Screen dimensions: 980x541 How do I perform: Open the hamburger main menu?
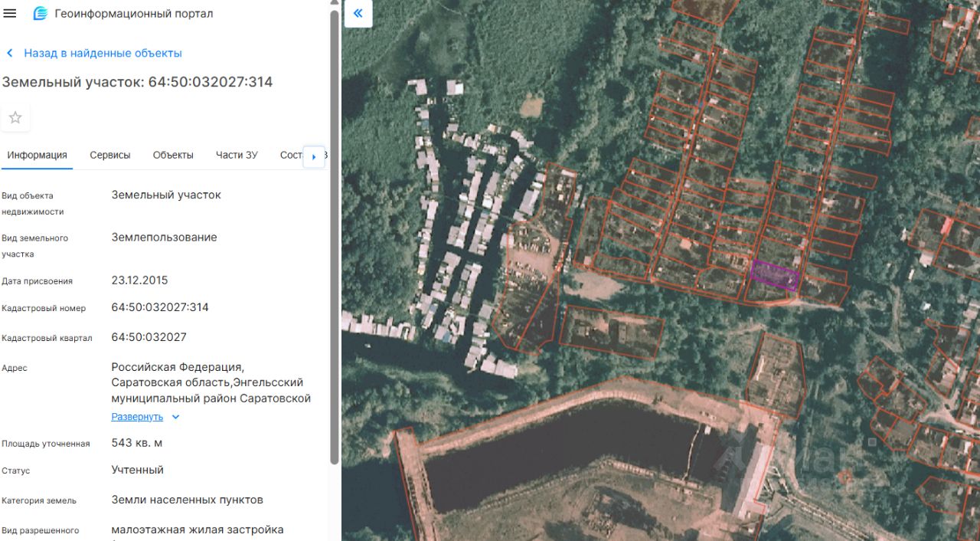pos(10,14)
